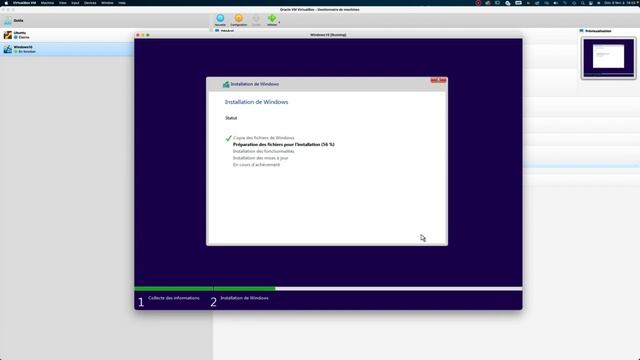Click the green checkmark beside Copie des fichiers
This screenshot has width=640, height=360.
pos(229,138)
